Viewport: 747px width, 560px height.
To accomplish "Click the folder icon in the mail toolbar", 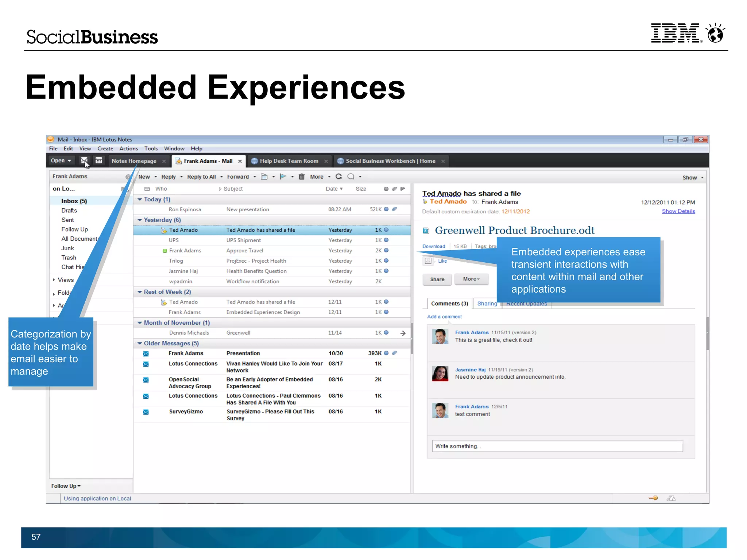I will click(x=264, y=177).
